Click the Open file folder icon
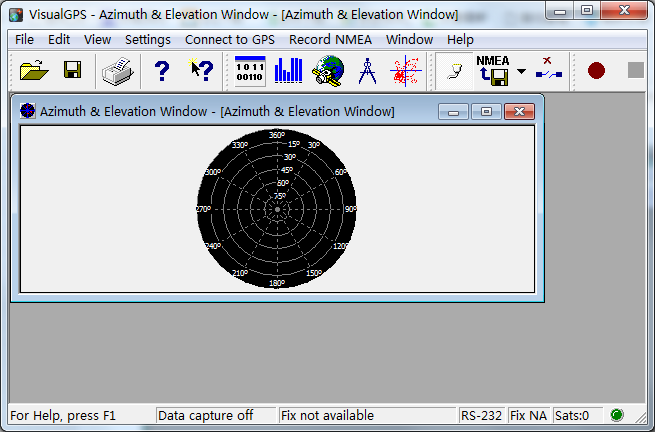655x432 pixels. click(x=34, y=70)
